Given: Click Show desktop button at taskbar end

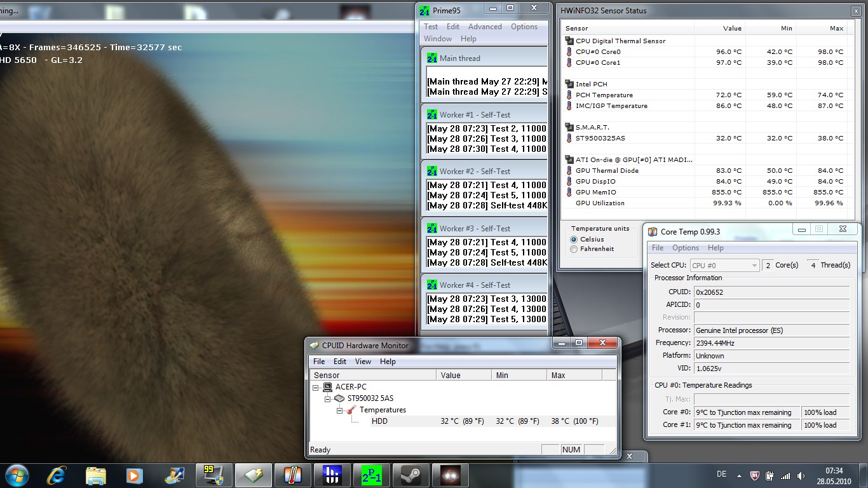Looking at the screenshot, I should pyautogui.click(x=864, y=475).
